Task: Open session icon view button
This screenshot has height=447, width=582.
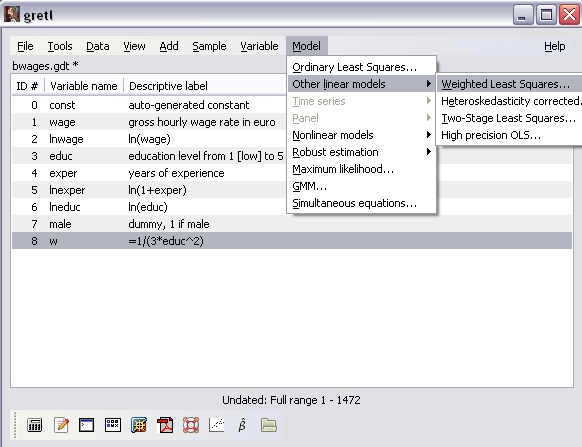Action: click(x=113, y=425)
